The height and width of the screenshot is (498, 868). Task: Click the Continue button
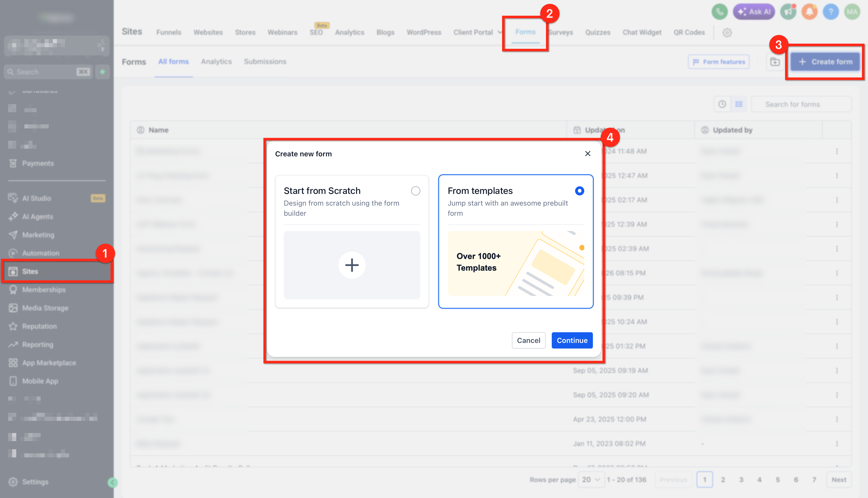572,340
